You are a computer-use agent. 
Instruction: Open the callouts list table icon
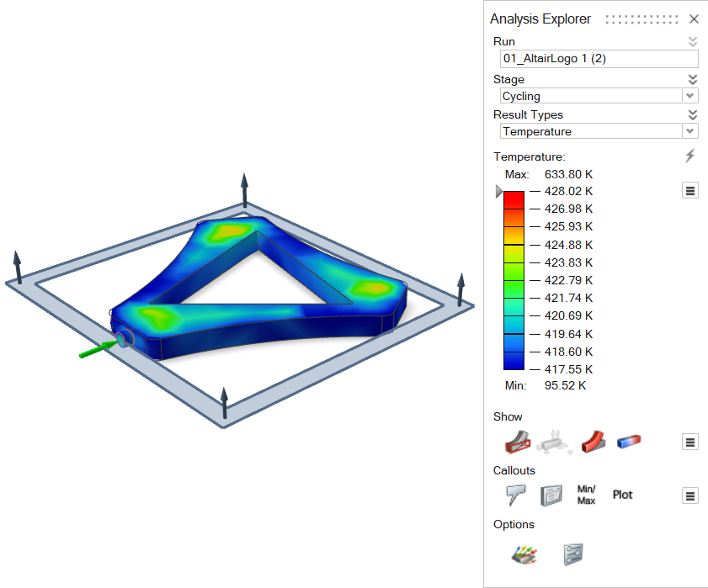pos(551,495)
